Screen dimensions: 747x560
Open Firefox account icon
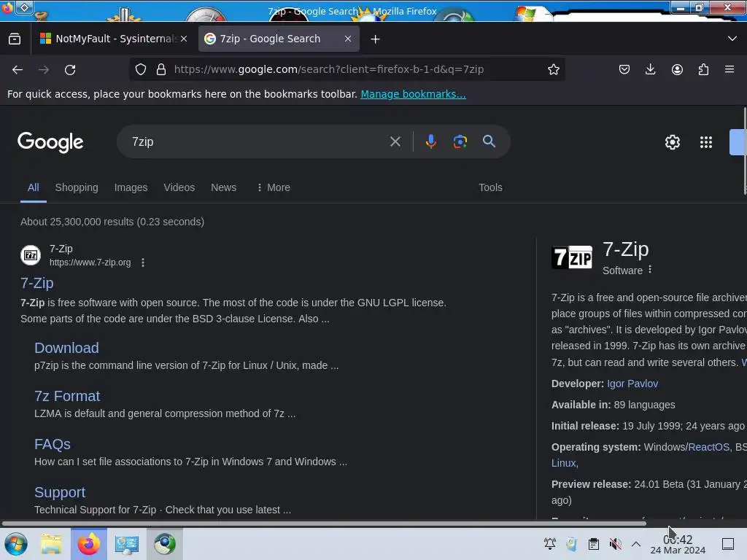[677, 69]
